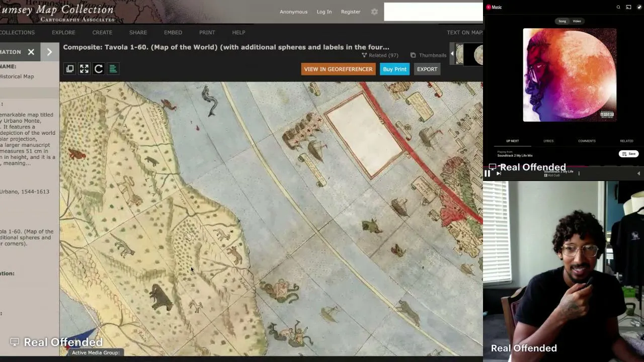Open settings gear icon in header
Viewport: 644px width, 362px height.
tap(374, 12)
